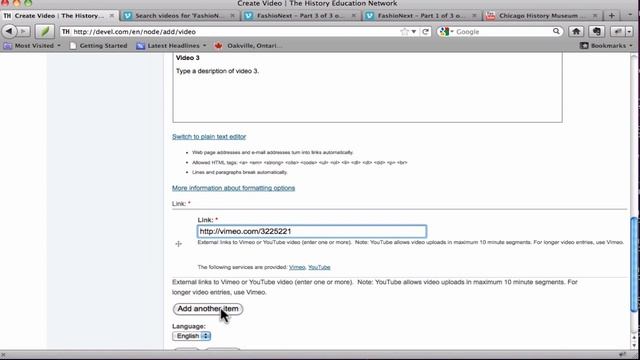Open the far-right toolbar arrow dropdown
This screenshot has height=360, width=640.
click(629, 31)
